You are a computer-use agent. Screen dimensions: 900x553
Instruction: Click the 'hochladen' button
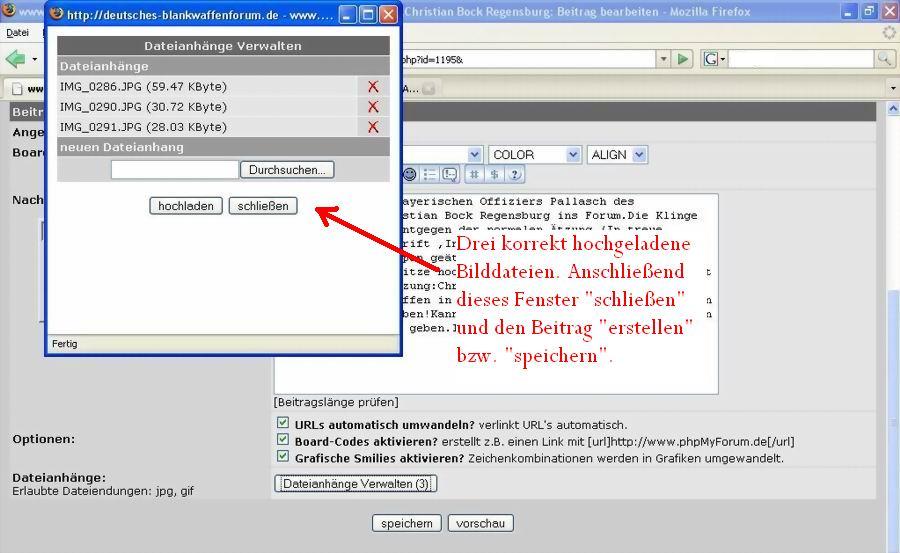tap(186, 206)
